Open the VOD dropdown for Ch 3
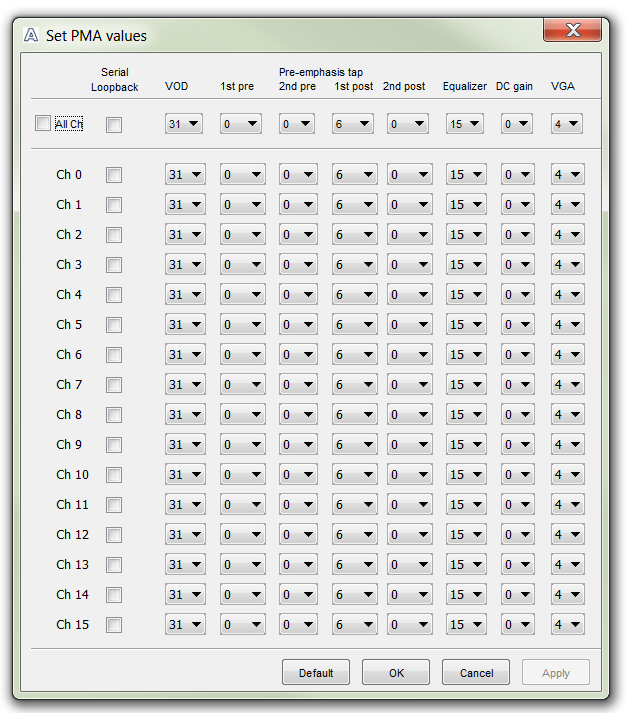Screen dimensions: 631x713 [185, 265]
